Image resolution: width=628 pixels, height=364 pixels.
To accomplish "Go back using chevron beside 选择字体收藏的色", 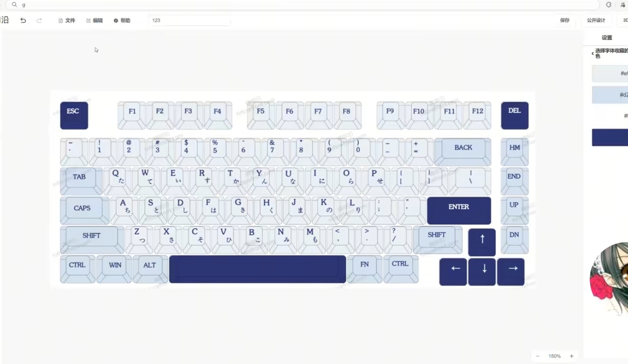I will 592,54.
